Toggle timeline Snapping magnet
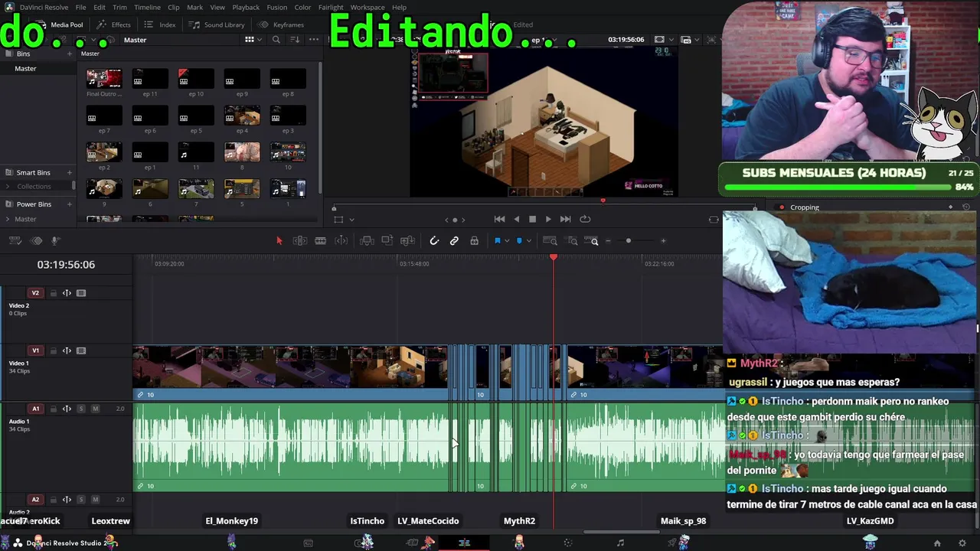 pyautogui.click(x=434, y=241)
